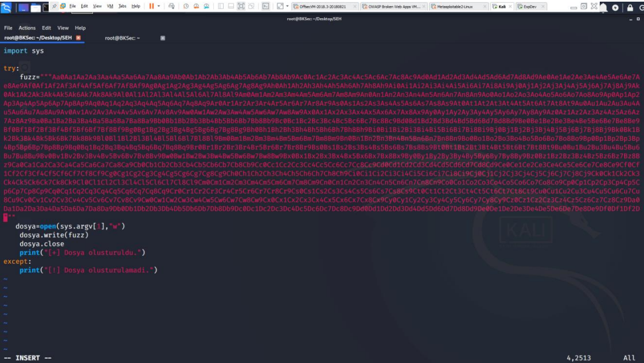Viewport: 644px width, 363px height.
Task: Revert to snapshot using the orange clock icon
Action: click(196, 6)
